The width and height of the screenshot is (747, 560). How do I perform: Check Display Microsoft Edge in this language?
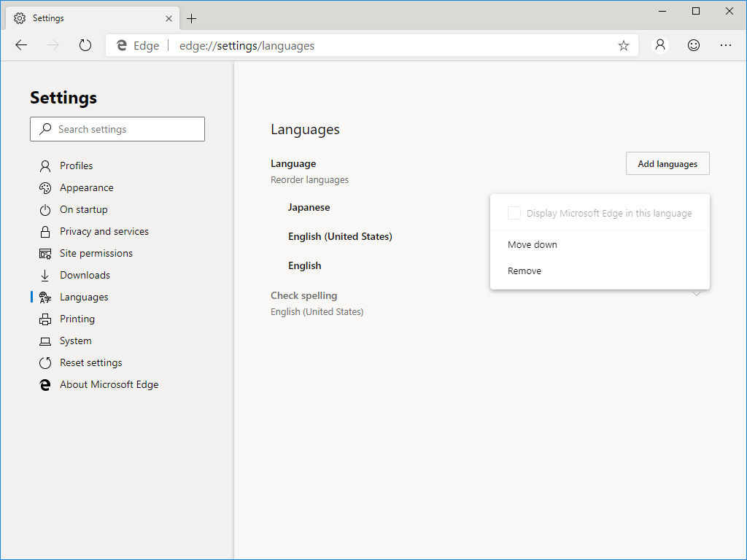pyautogui.click(x=514, y=213)
